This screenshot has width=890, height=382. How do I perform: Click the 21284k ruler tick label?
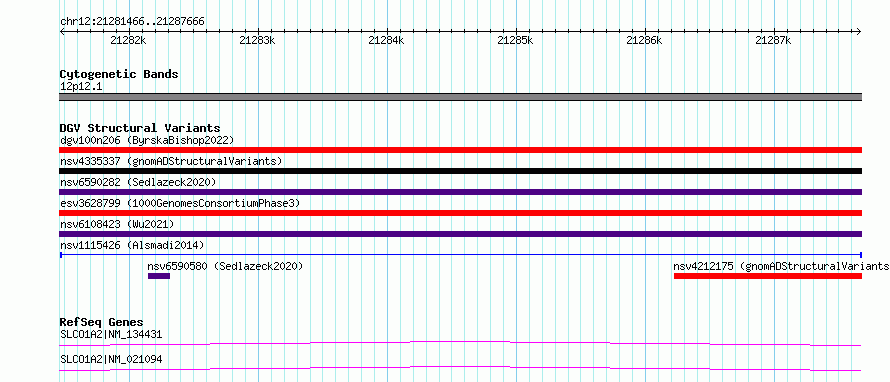coord(386,40)
